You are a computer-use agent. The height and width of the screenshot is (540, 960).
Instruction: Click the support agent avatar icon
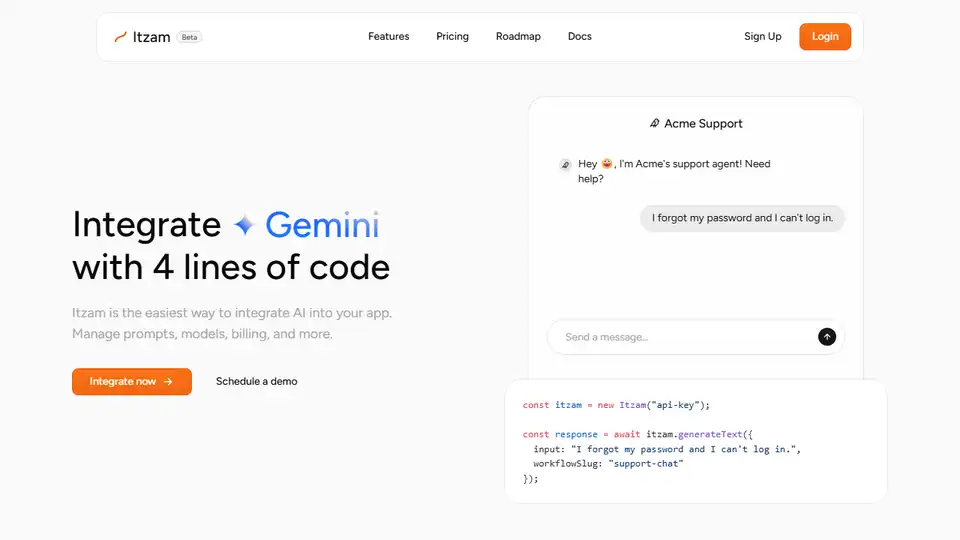[565, 165]
